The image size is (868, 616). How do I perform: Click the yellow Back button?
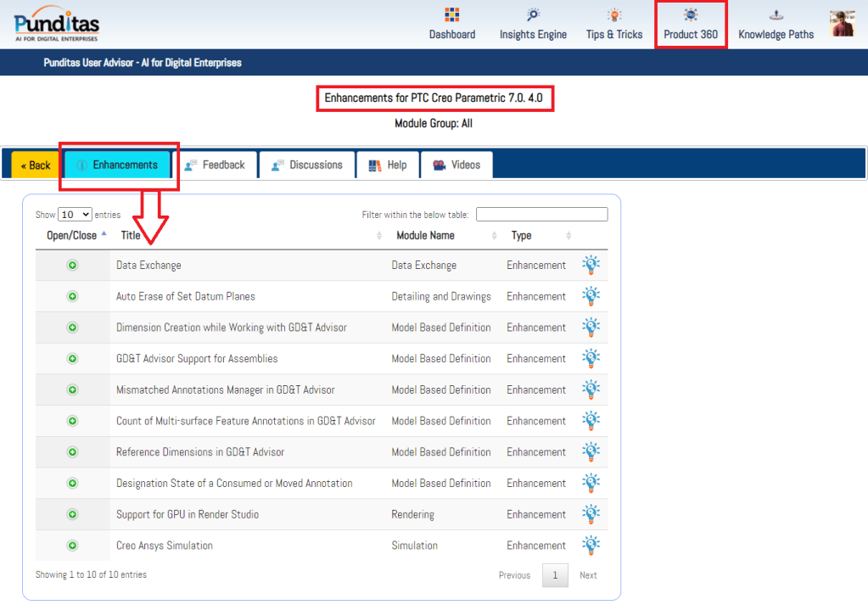coord(36,165)
